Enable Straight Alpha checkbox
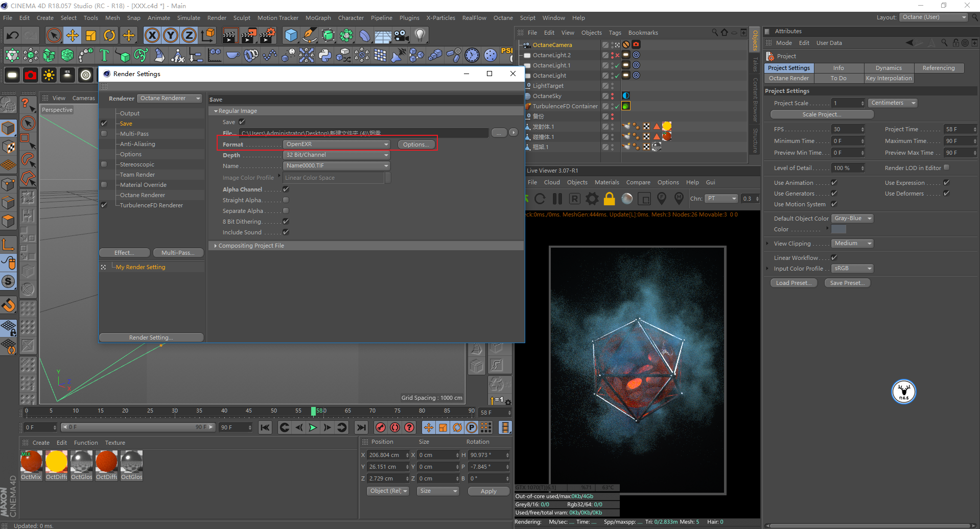The height and width of the screenshot is (529, 980). 286,200
